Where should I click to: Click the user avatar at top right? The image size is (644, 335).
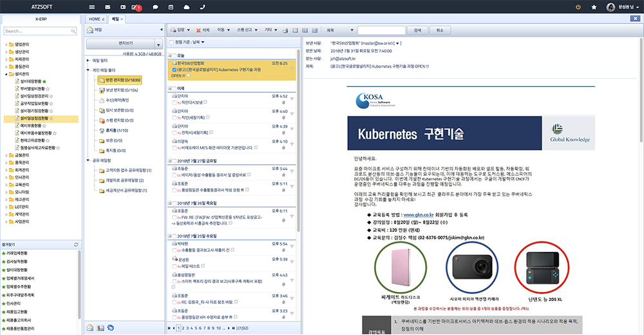[611, 7]
